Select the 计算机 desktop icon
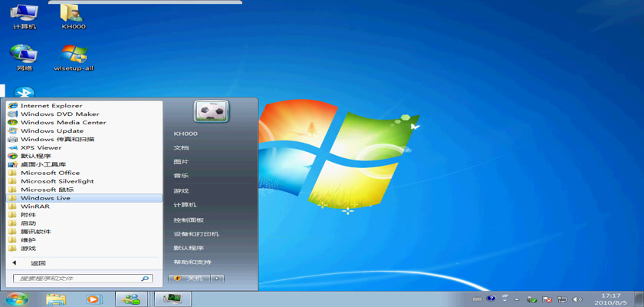Viewport: 644px width, 307px height. tap(25, 16)
